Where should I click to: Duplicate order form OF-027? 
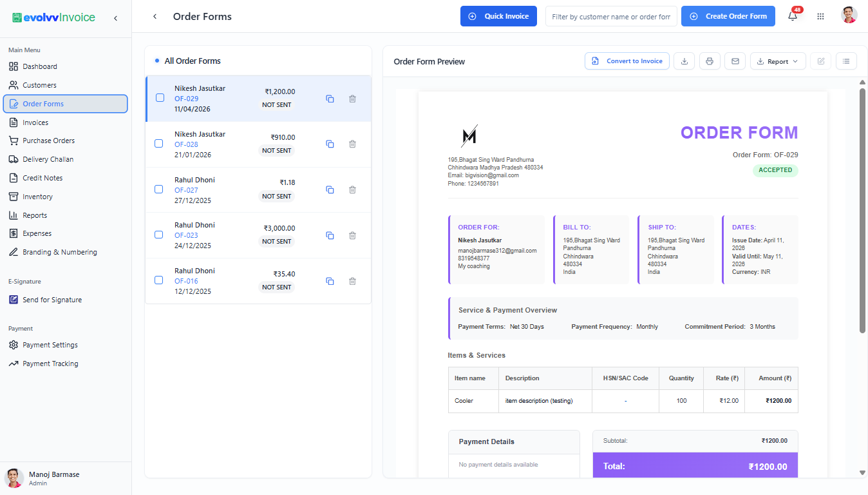click(x=330, y=189)
